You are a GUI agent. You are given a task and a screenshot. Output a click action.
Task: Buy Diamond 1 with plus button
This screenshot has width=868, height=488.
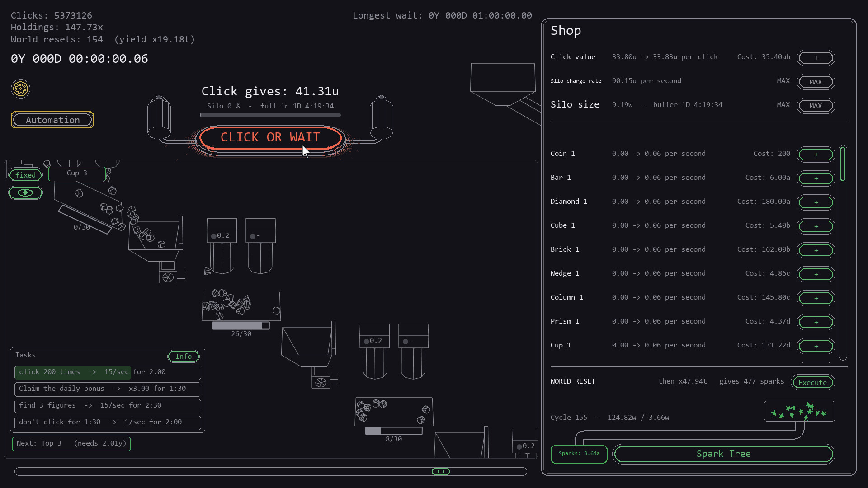[x=816, y=202]
